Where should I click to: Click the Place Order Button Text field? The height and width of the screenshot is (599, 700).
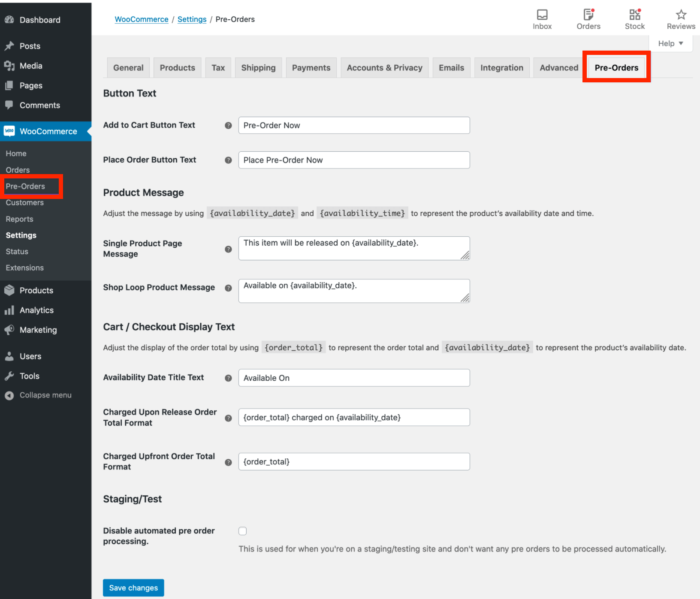(x=354, y=160)
